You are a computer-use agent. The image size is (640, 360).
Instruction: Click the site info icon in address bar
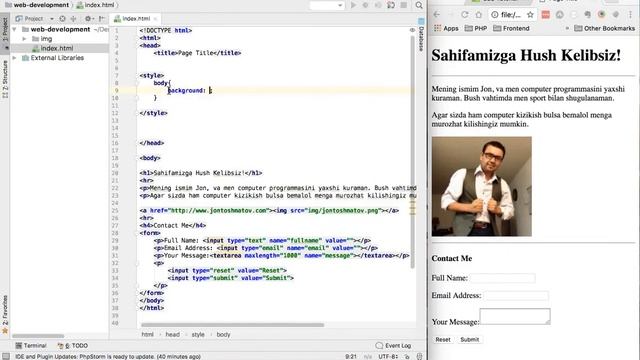(x=495, y=15)
